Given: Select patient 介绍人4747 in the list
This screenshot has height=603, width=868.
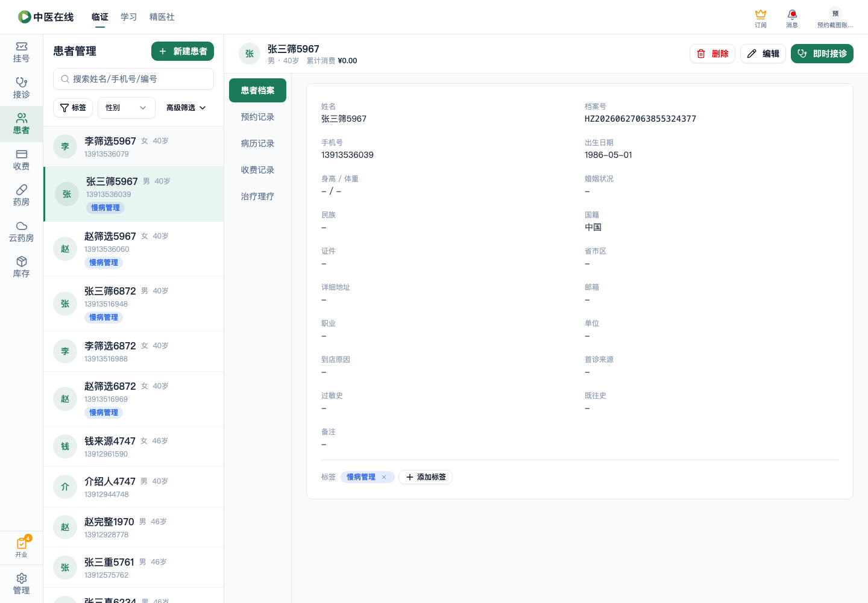Looking at the screenshot, I should click(x=134, y=487).
